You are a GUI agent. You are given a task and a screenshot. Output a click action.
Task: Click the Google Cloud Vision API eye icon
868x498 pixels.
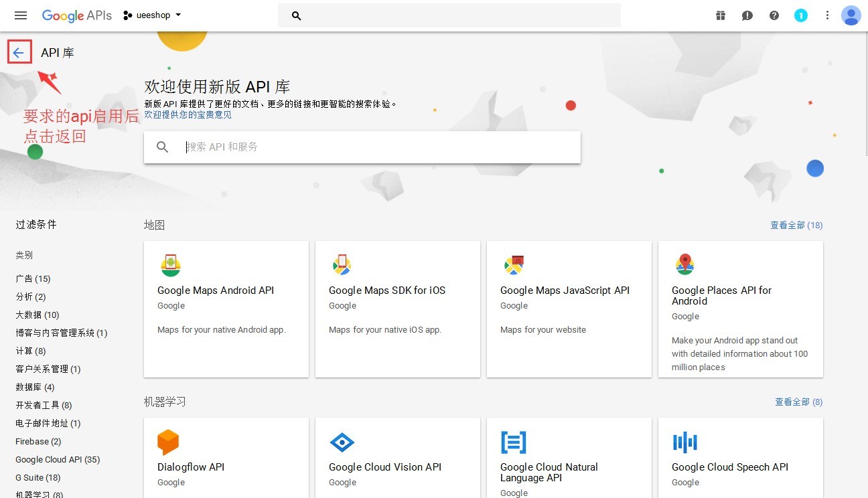coord(342,442)
